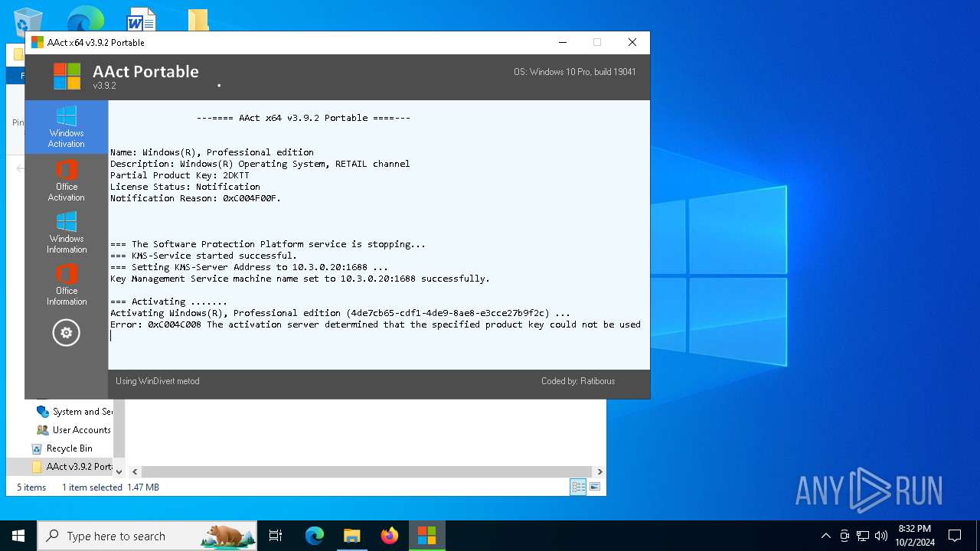Open Office Activation in AAct sidebar
The width and height of the screenshot is (980, 551).
(67, 181)
